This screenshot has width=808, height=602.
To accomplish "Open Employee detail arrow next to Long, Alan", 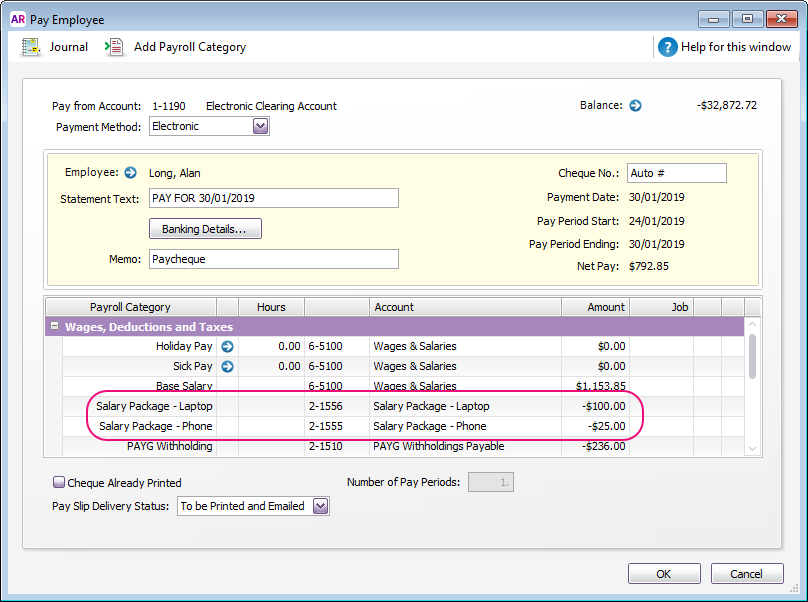I will tap(130, 173).
